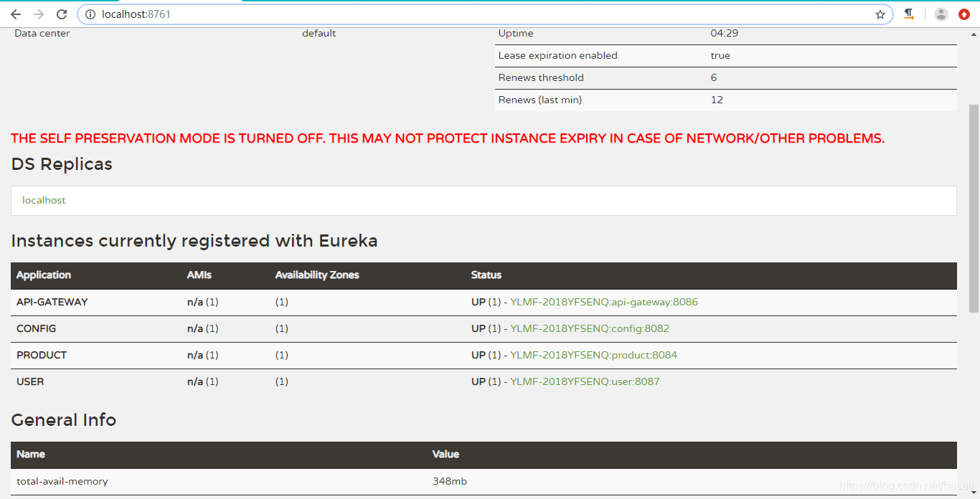Open the YLMF-2018YFSENQ:config:8082 instance link
Screen dimensions: 980x499
point(590,328)
